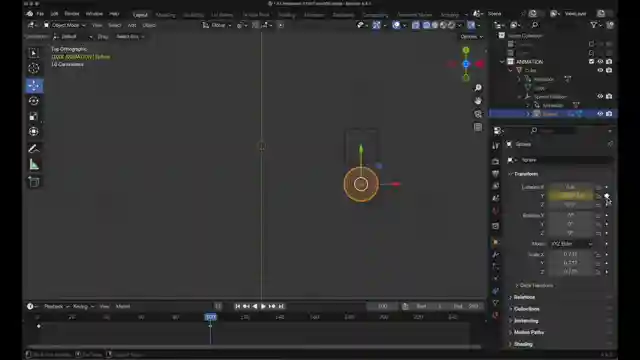Click the red X axis on navigation gizmo
640x360 pixels.
(x=480, y=64)
